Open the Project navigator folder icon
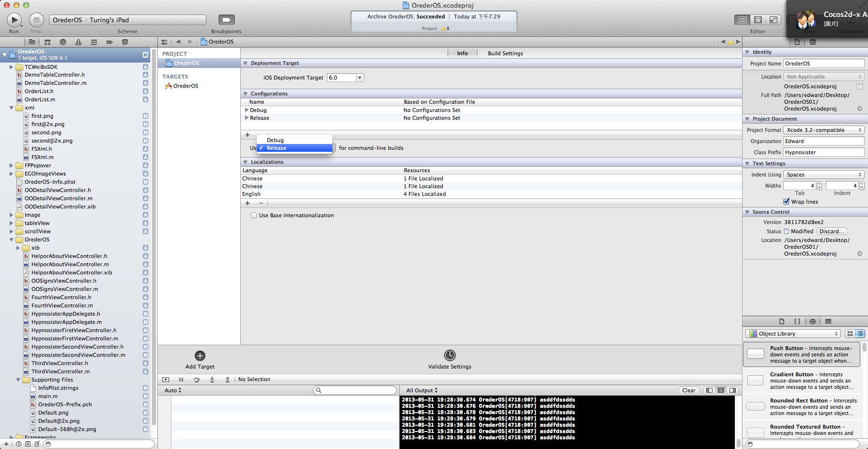The width and height of the screenshot is (868, 449). (32, 42)
